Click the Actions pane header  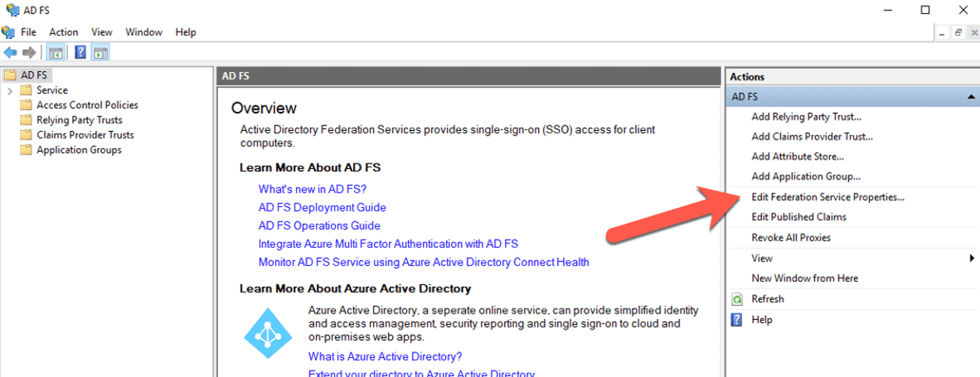pos(851,77)
